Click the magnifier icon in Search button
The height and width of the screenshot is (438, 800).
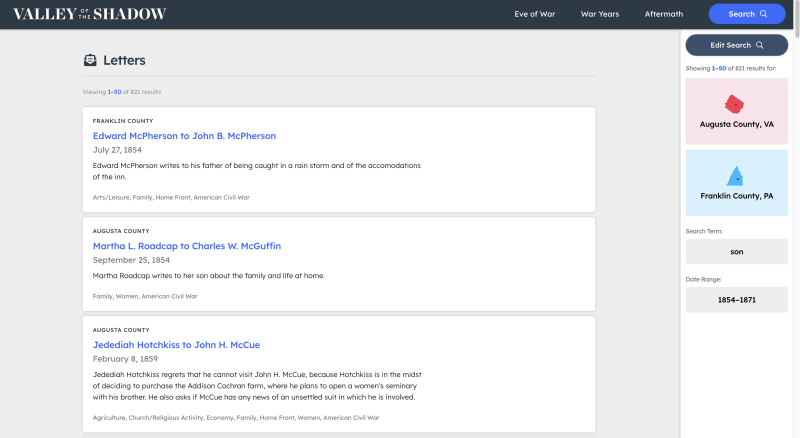763,14
